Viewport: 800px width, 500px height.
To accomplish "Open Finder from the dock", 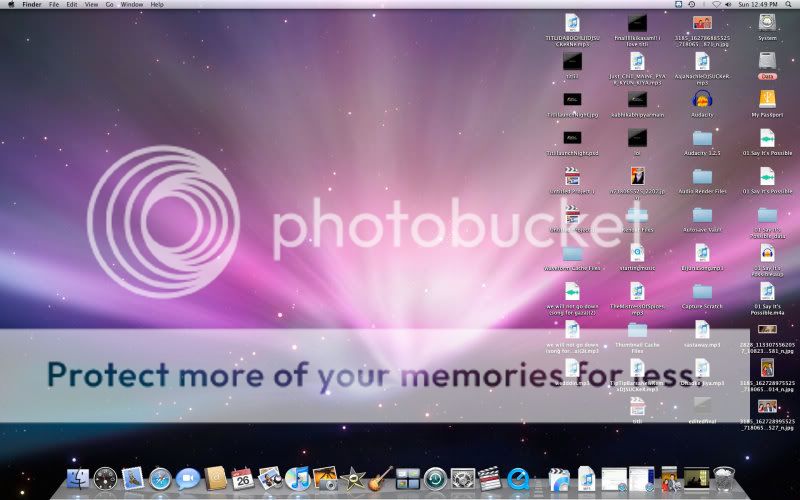I will tap(78, 479).
